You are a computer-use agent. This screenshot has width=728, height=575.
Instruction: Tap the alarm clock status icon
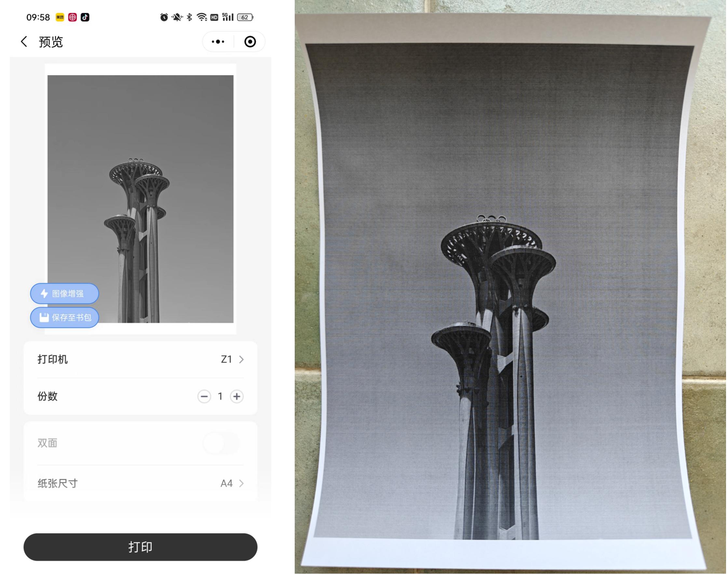coord(164,17)
